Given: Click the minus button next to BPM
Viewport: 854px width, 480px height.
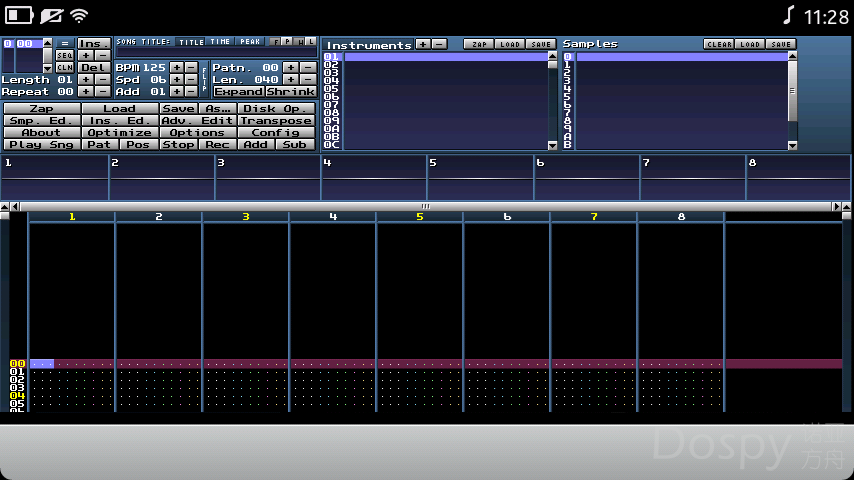Looking at the screenshot, I should [x=191, y=68].
